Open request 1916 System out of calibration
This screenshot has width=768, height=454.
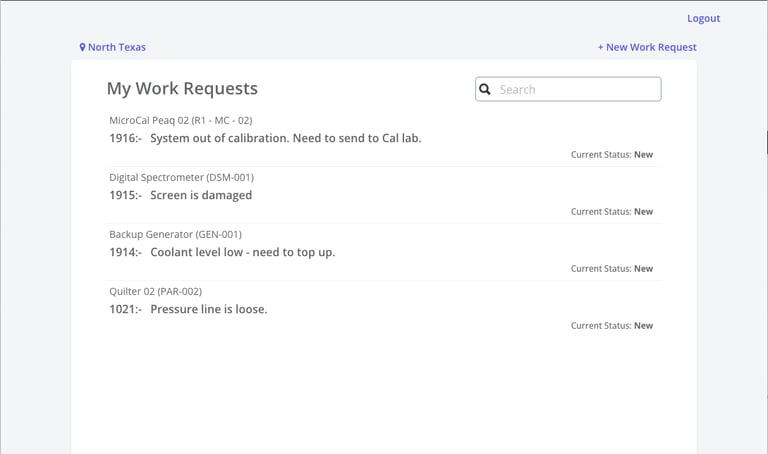point(265,138)
